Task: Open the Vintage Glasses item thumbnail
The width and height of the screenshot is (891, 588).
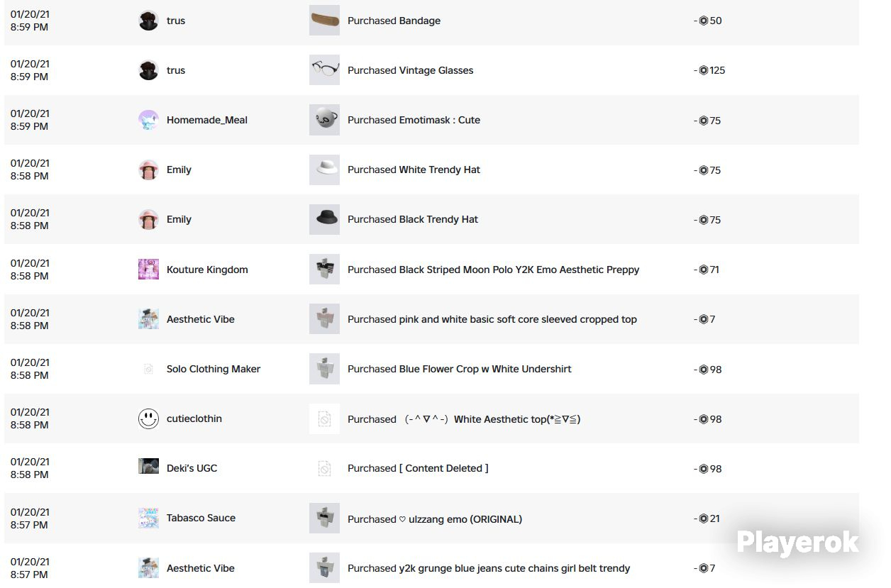Action: [x=324, y=70]
